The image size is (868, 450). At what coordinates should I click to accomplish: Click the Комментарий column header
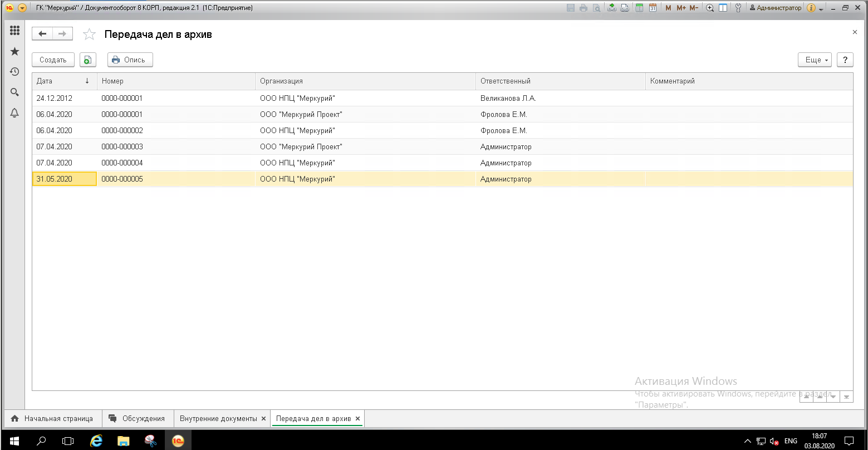click(x=749, y=81)
